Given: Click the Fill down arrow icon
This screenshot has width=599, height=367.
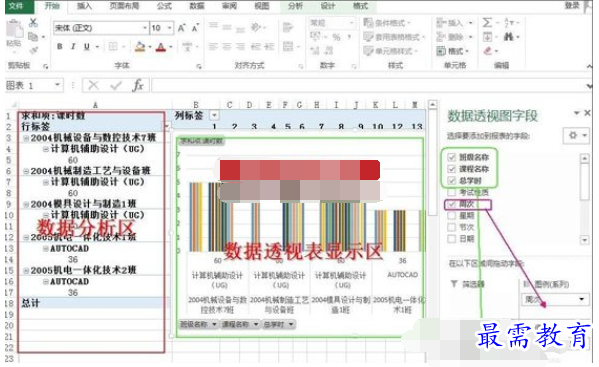Looking at the screenshot, I should [x=487, y=37].
